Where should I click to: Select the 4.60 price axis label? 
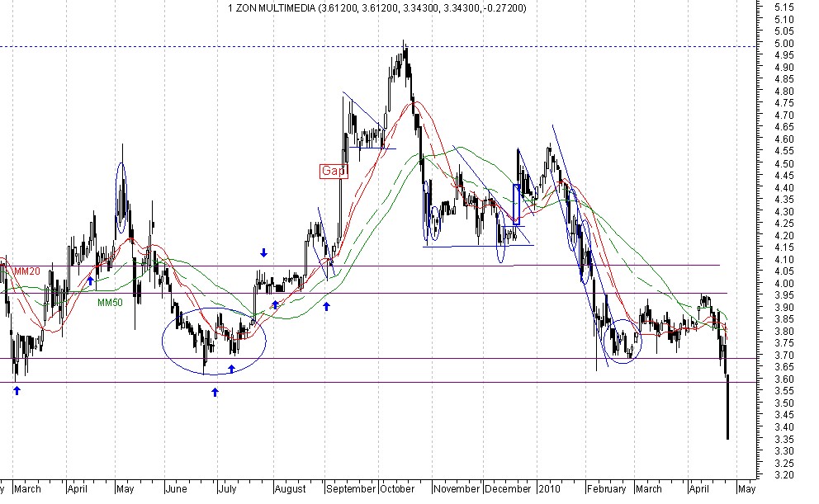click(x=785, y=139)
